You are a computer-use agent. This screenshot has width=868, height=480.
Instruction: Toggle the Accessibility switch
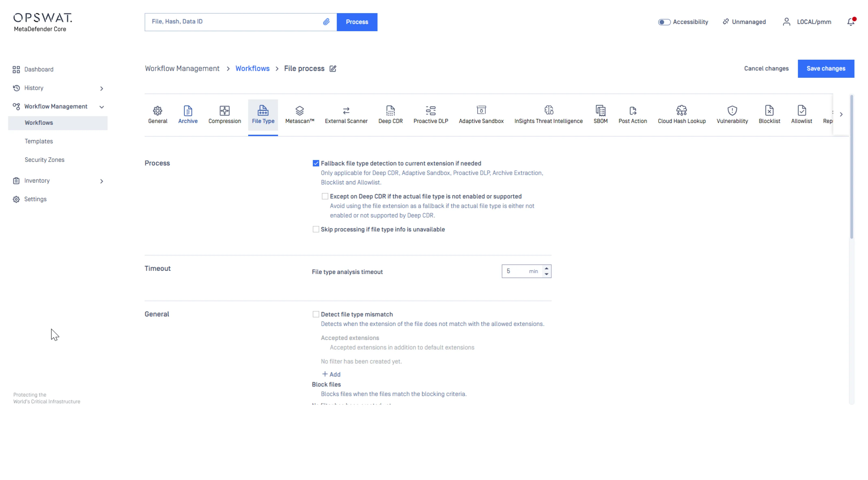click(x=664, y=22)
